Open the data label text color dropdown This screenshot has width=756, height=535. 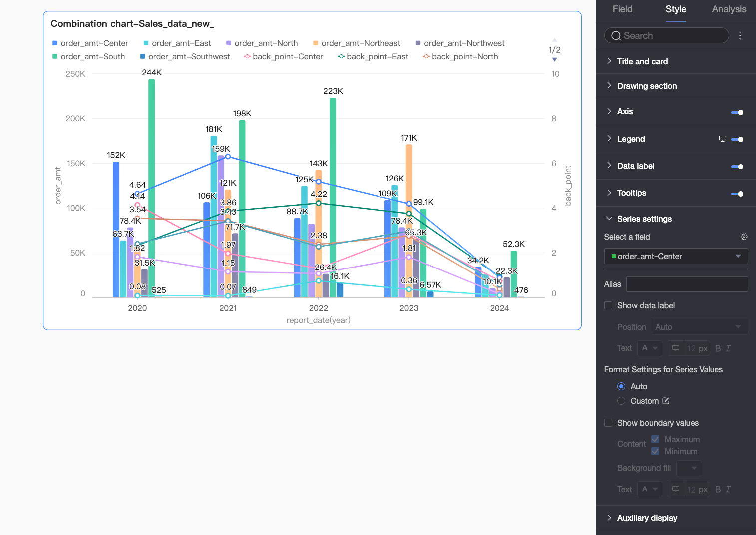650,348
